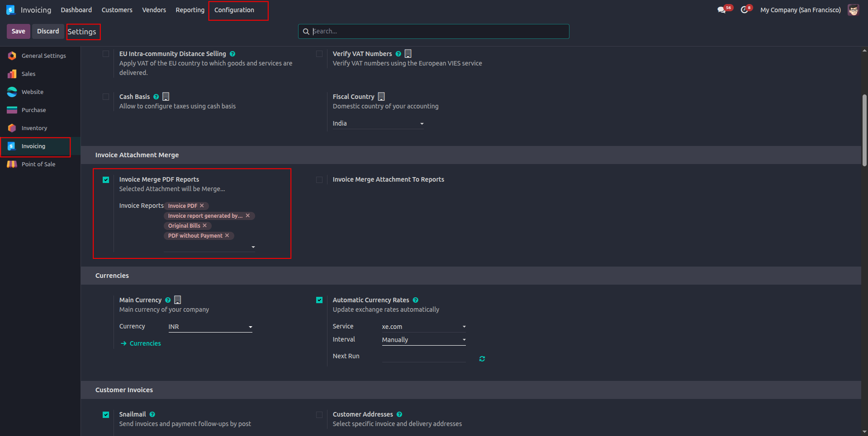868x436 pixels.
Task: Enable Invoice Merge Attachment To Reports
Action: click(319, 180)
